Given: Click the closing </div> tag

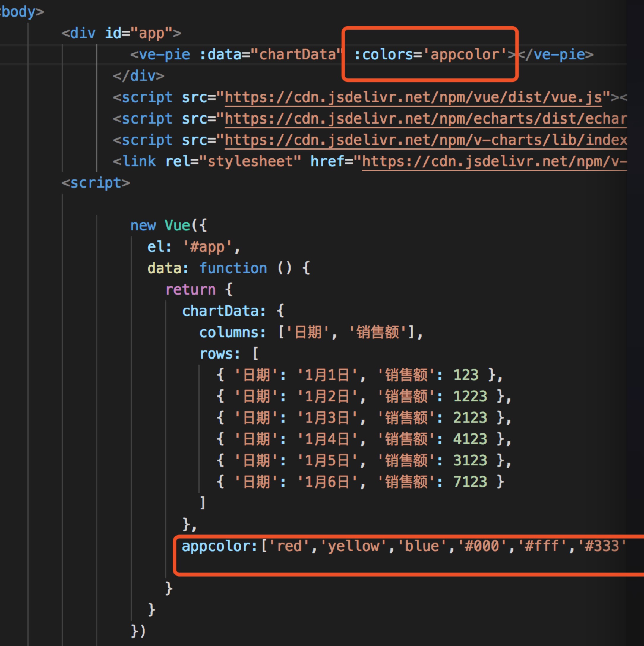Looking at the screenshot, I should [x=138, y=76].
